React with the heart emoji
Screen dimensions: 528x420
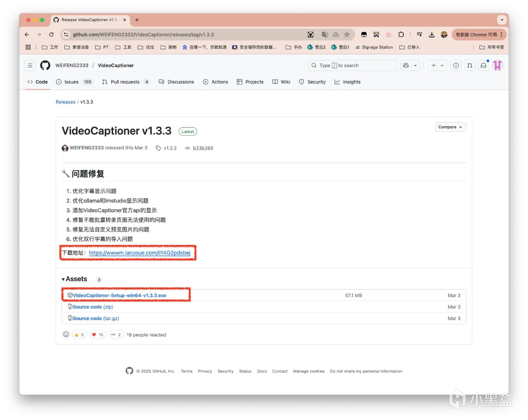pos(97,335)
